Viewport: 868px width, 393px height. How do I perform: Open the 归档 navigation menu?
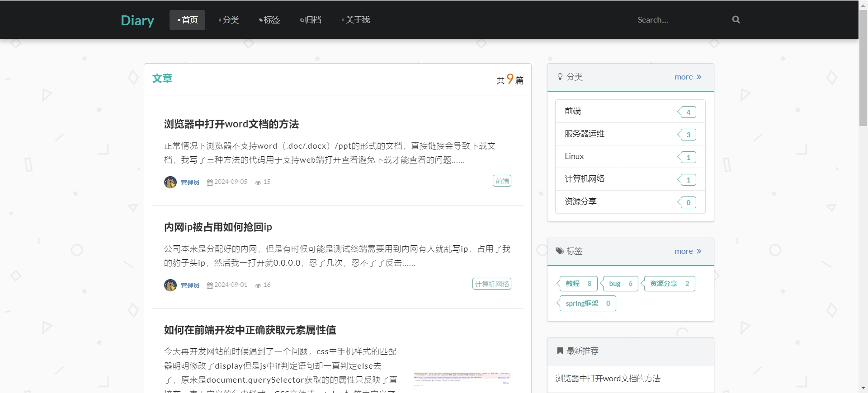coord(311,20)
